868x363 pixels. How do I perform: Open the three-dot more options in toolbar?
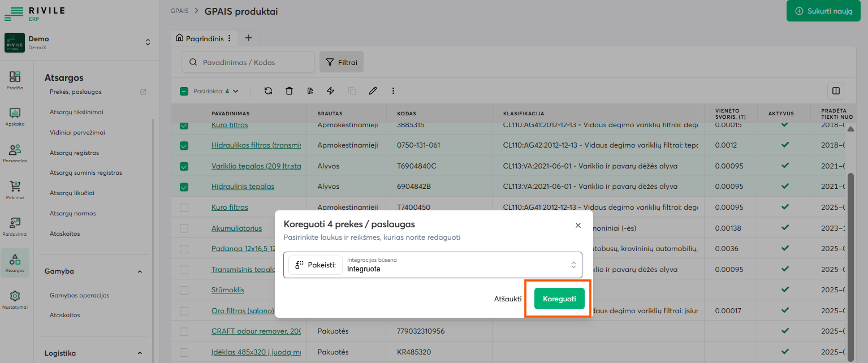pos(393,91)
